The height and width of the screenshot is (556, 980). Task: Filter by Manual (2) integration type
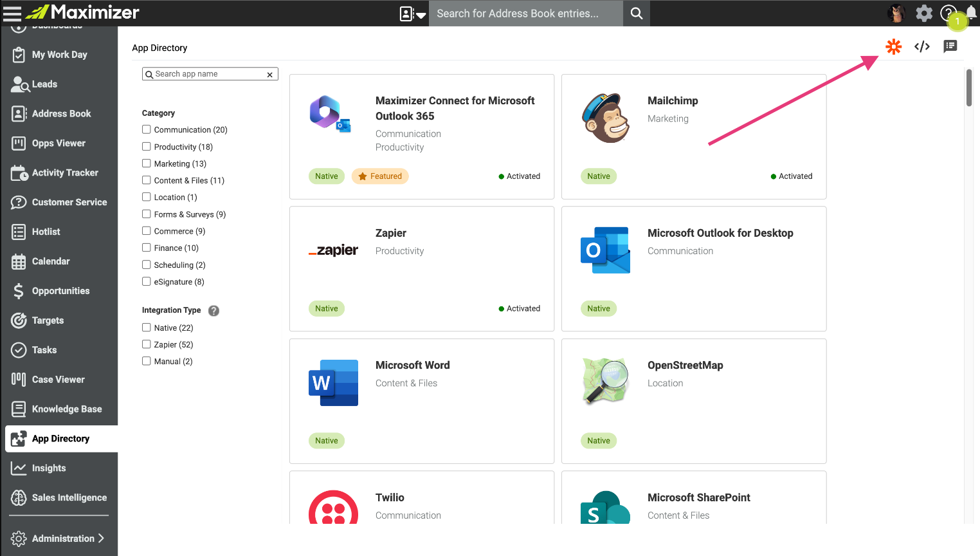tap(147, 361)
